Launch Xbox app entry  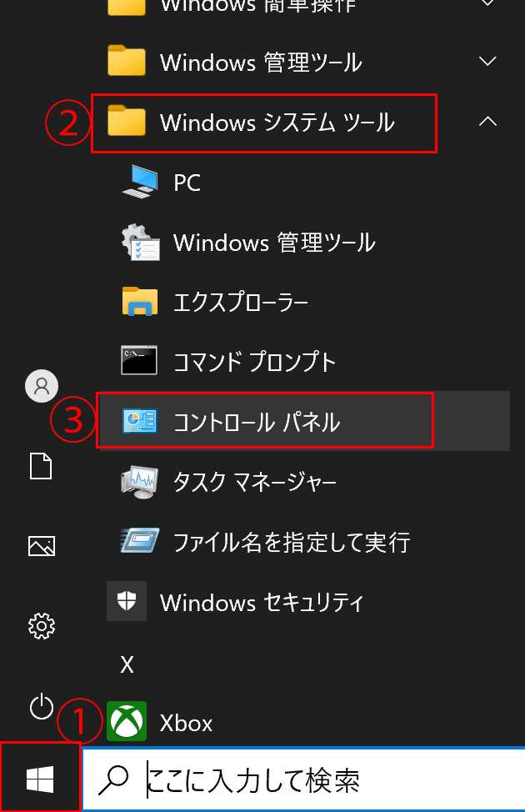[187, 723]
